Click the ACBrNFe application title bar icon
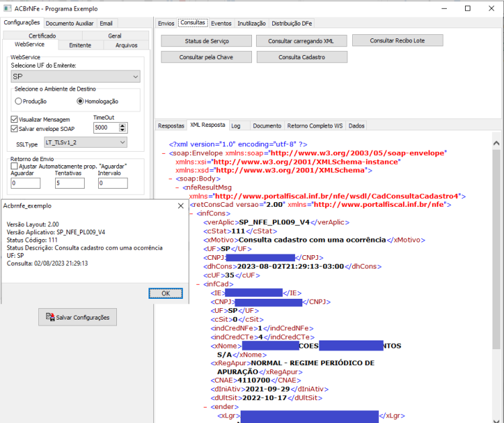Image resolution: width=504 pixels, height=423 pixels. (7, 8)
